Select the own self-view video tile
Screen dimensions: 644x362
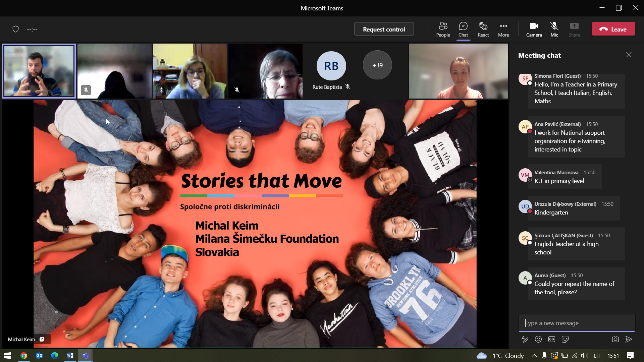point(458,71)
